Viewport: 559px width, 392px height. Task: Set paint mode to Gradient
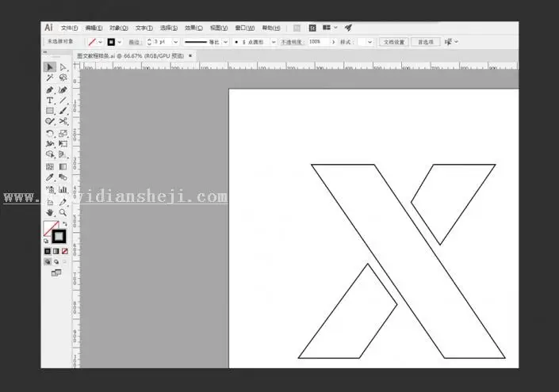point(56,251)
